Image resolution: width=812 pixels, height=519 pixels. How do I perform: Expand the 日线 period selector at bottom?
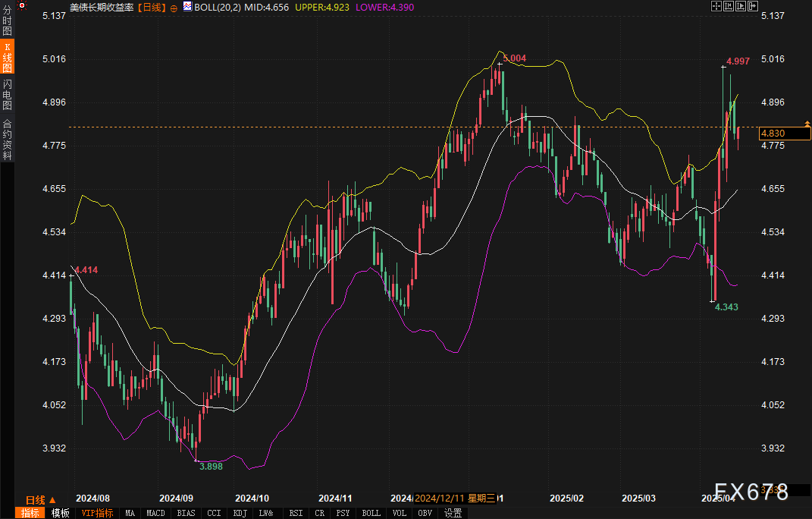coord(41,500)
